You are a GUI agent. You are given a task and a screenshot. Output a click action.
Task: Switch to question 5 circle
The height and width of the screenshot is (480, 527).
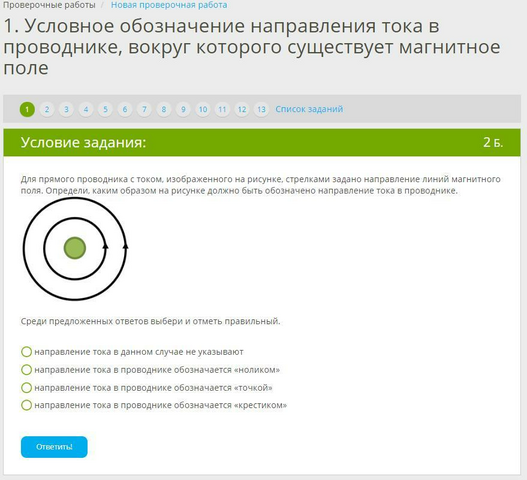tap(106, 109)
